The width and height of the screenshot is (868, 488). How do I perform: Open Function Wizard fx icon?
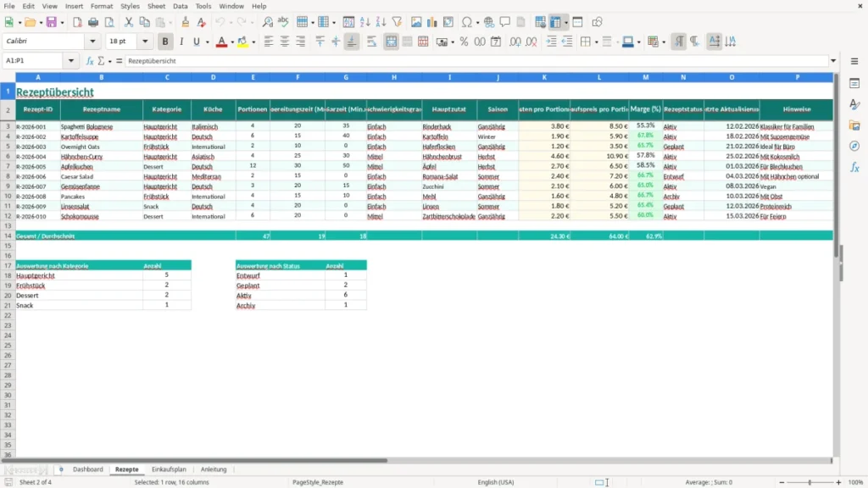coord(90,61)
